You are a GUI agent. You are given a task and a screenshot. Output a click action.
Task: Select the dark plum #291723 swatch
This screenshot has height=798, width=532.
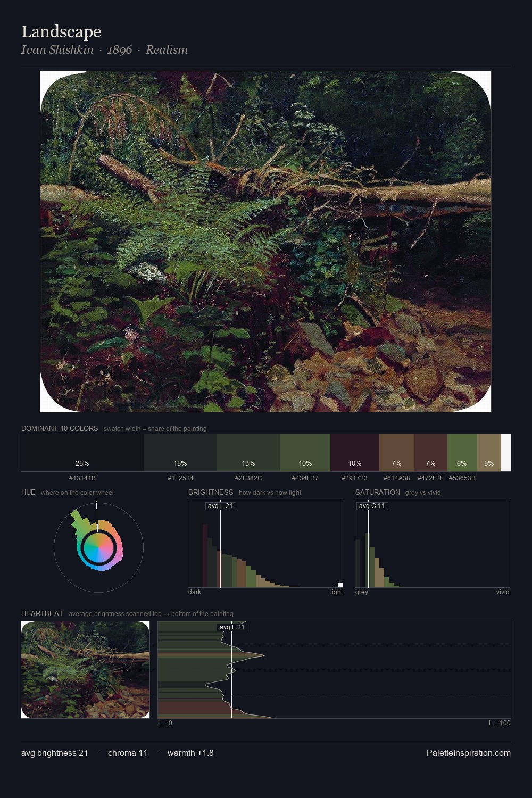[x=355, y=453]
